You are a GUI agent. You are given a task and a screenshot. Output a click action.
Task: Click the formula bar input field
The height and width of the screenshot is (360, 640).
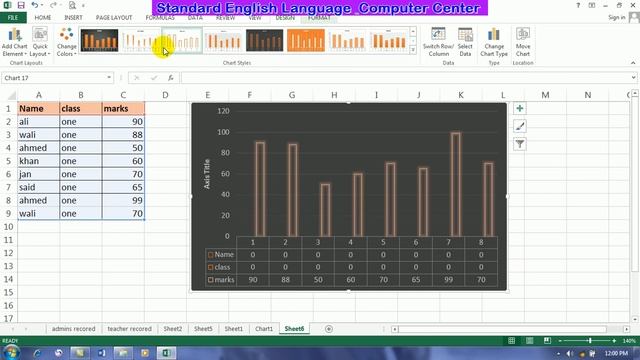pos(405,78)
